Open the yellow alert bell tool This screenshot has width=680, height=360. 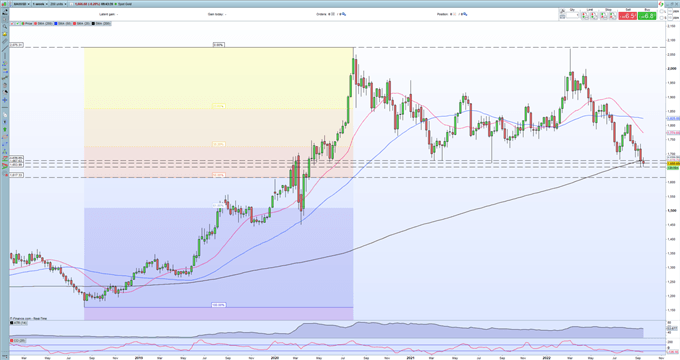coord(4,34)
